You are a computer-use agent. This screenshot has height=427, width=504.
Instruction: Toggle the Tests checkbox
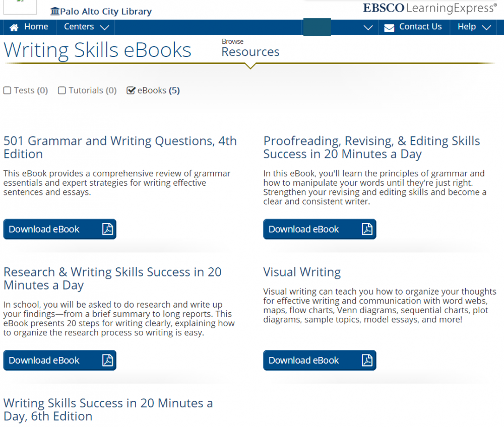tap(8, 91)
